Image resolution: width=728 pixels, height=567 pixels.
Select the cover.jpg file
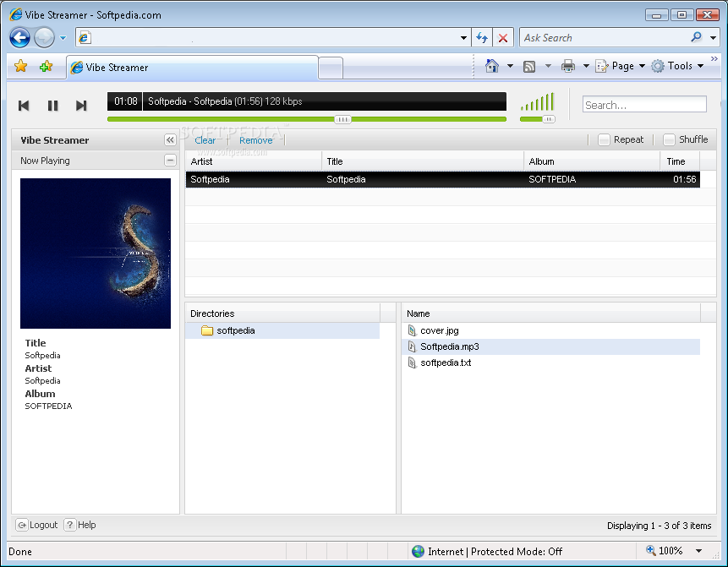click(x=551, y=331)
